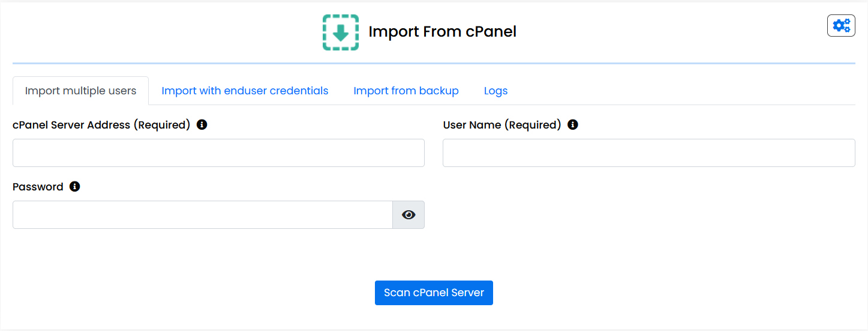
Task: Open the gears settings icon
Action: tap(841, 26)
